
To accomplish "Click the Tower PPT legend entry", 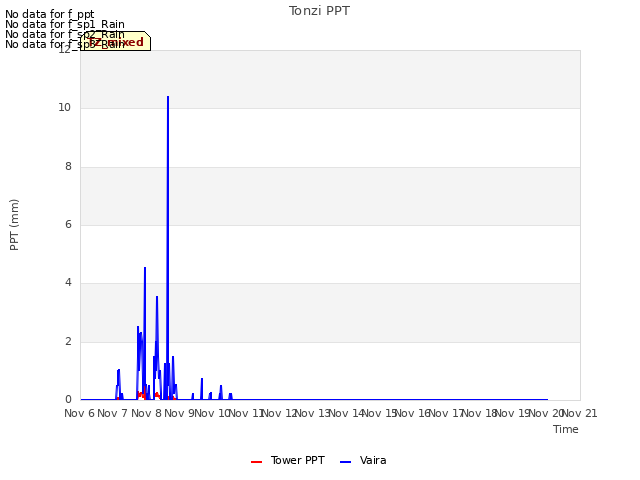I will [288, 460].
